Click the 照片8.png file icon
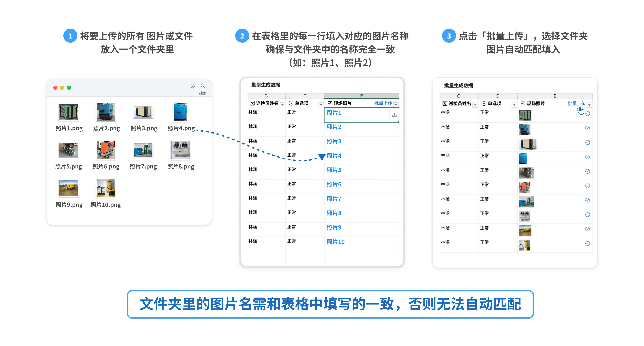 (180, 150)
